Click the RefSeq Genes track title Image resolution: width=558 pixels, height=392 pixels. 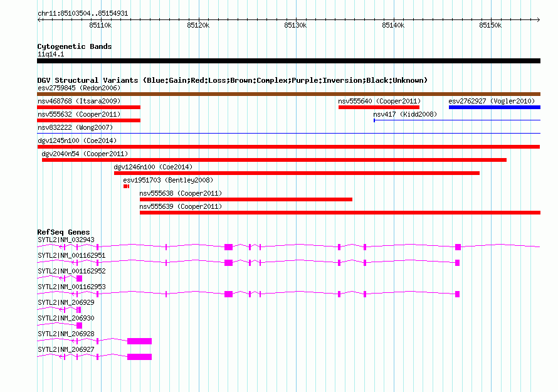point(63,232)
